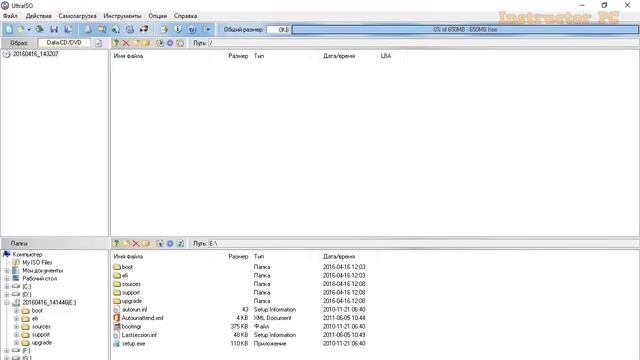Expand the (F:) drive node
The width and height of the screenshot is (640, 360).
[7, 351]
